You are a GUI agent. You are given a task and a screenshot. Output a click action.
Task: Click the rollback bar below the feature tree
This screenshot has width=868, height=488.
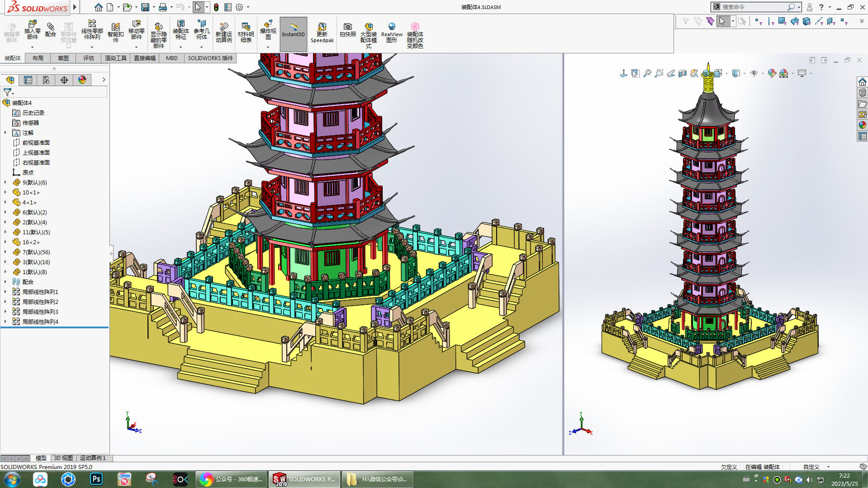(x=54, y=327)
